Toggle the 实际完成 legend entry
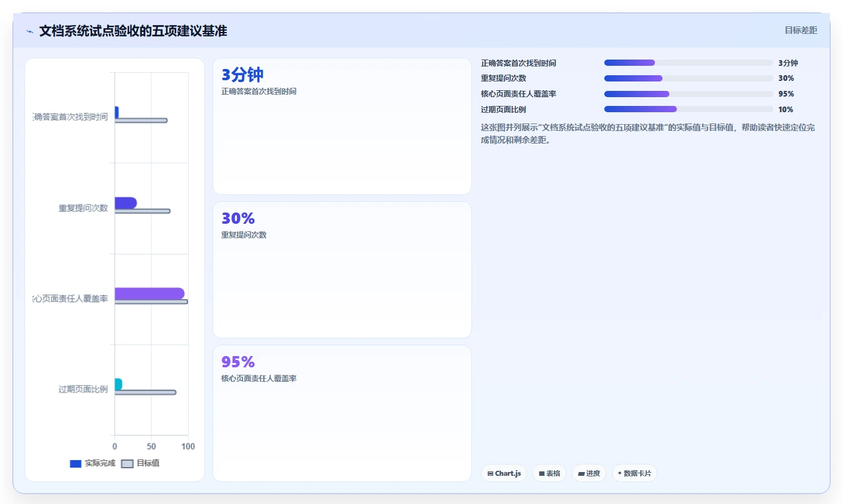 click(x=93, y=463)
